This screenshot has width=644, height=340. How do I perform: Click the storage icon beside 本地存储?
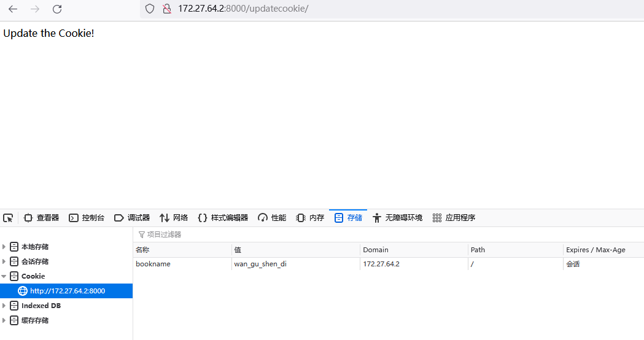point(14,247)
